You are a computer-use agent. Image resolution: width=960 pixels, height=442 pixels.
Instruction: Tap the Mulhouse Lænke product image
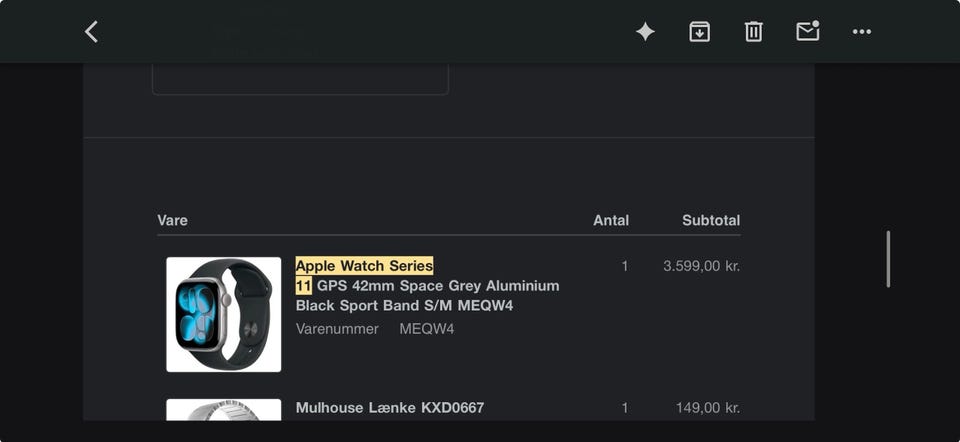pyautogui.click(x=224, y=410)
